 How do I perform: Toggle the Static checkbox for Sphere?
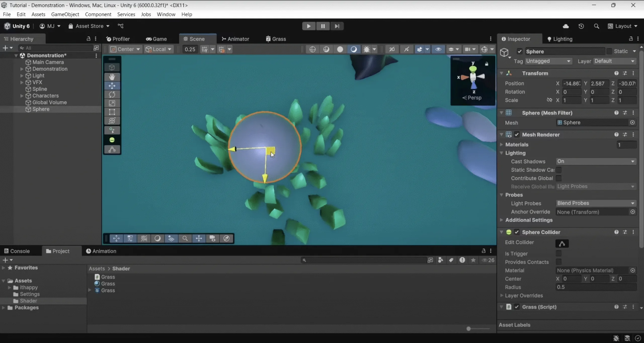coord(609,51)
